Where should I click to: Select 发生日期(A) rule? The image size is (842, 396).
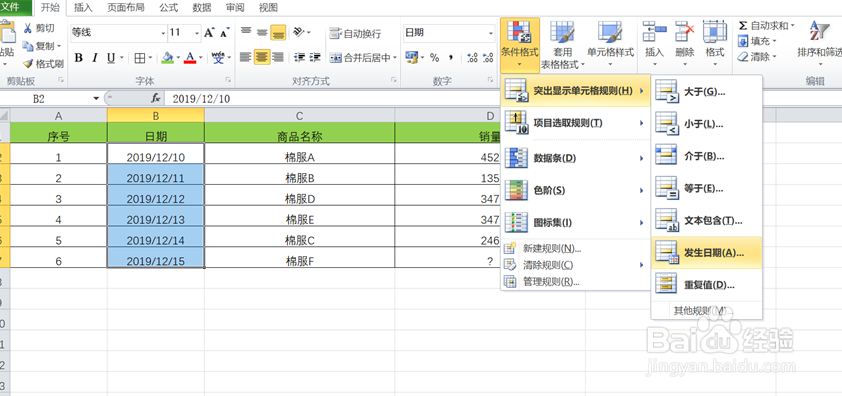point(706,253)
